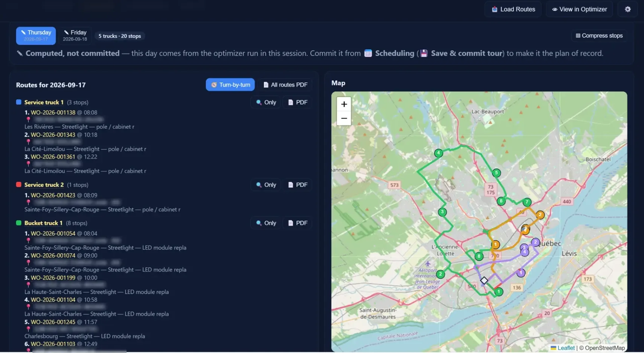Click green stop marker 7 on map
The width and height of the screenshot is (644, 353).
pos(527,203)
